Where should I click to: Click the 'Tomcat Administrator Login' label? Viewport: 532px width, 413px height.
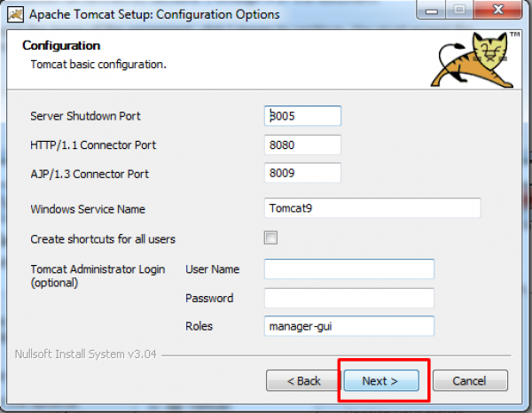click(x=98, y=269)
